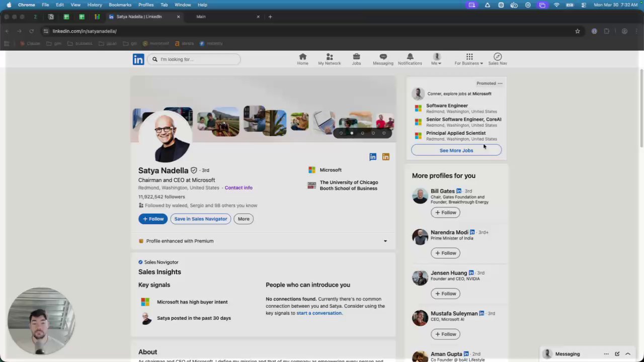This screenshot has height=362, width=644.
Task: Open the Claude bookmark in bookmarks bar
Action: pos(30,43)
